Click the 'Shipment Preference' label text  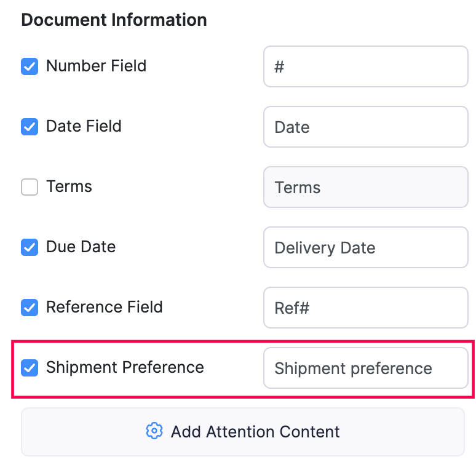point(125,367)
